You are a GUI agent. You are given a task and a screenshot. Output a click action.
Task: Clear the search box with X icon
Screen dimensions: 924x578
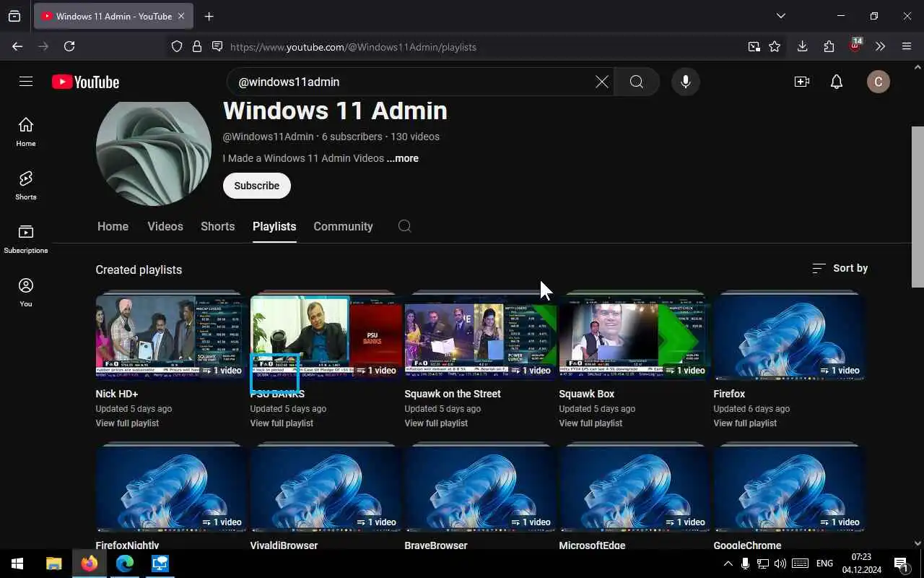point(602,82)
